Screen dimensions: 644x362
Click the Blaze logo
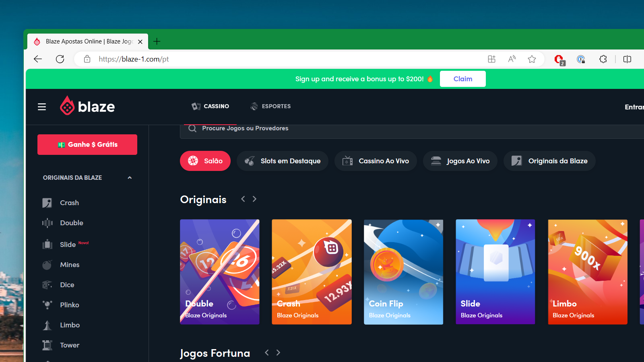(x=87, y=106)
